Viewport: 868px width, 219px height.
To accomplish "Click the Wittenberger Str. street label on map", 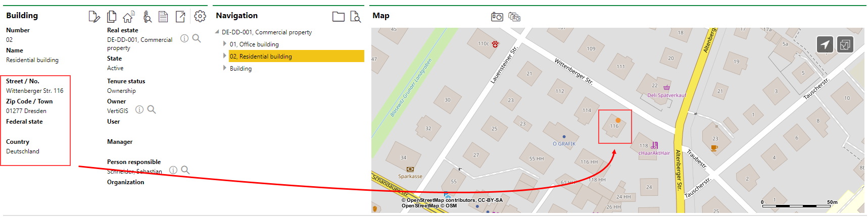I will [574, 71].
